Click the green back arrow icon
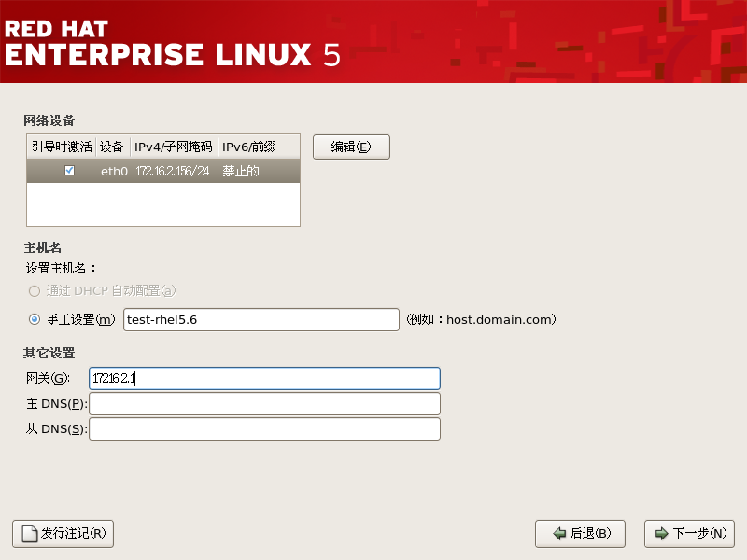This screenshot has width=747, height=560. 559,533
